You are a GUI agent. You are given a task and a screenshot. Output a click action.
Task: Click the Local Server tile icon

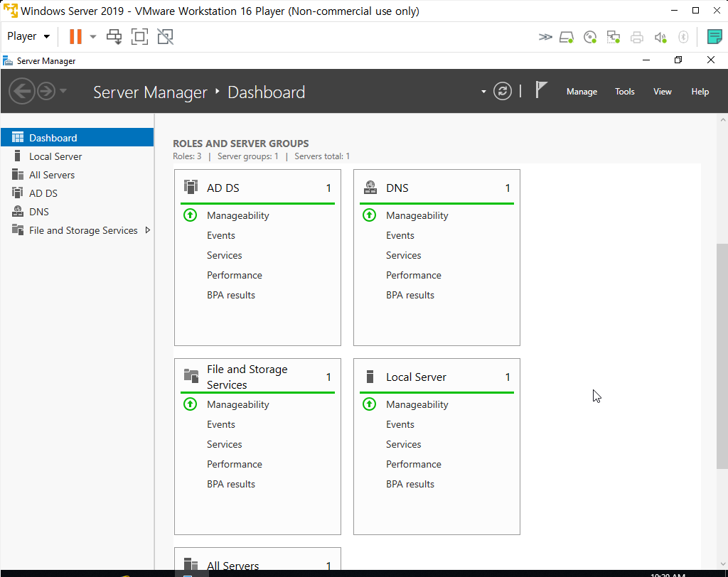pyautogui.click(x=370, y=377)
